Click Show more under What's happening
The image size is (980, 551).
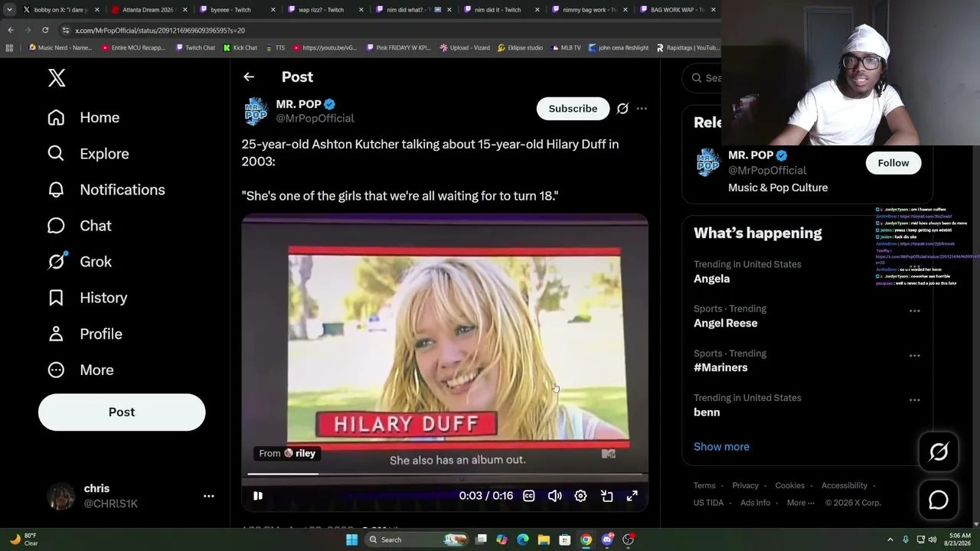coord(721,447)
